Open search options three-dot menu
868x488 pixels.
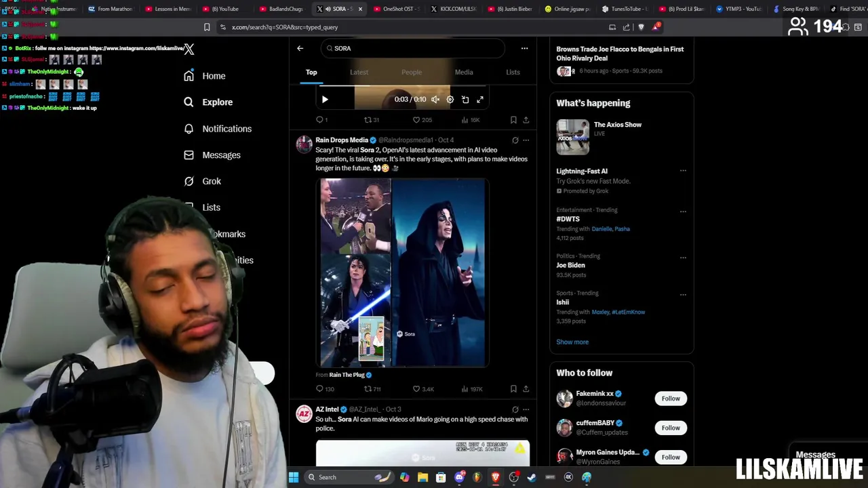524,48
